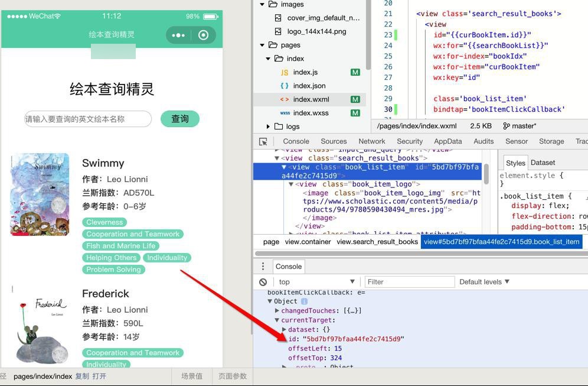This screenshot has width=588, height=386.
Task: Open cover_img_default image file
Action: pyautogui.click(x=324, y=18)
